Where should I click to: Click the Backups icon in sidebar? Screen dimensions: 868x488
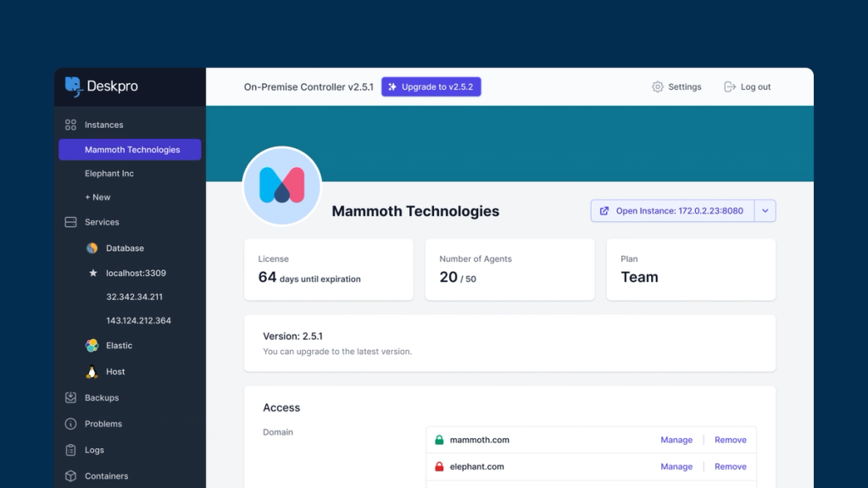[70, 398]
